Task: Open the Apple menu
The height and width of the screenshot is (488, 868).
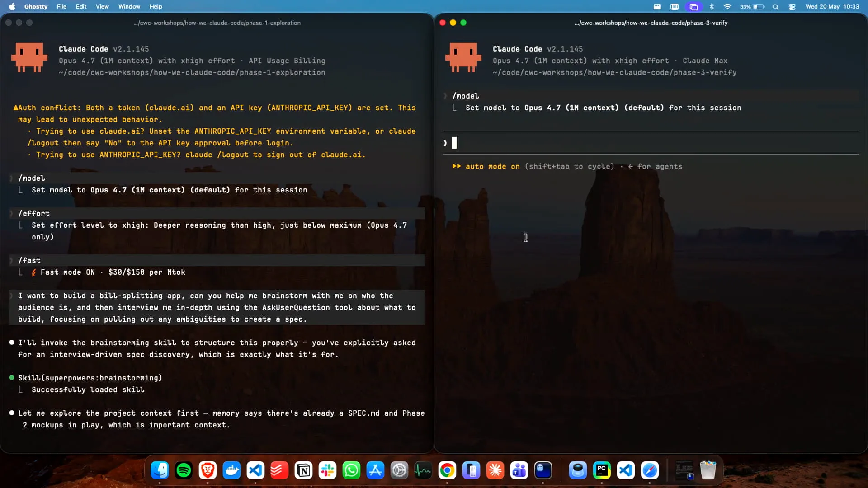Action: point(12,6)
